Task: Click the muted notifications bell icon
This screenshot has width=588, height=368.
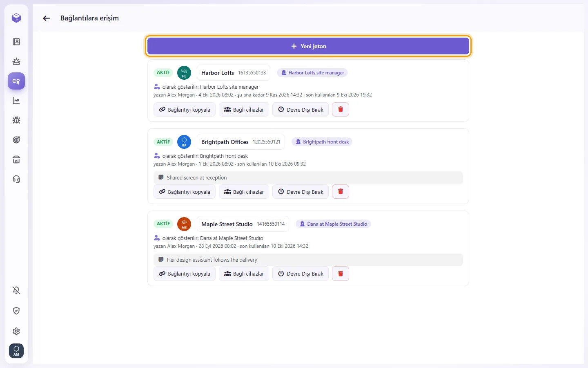Action: click(16, 290)
